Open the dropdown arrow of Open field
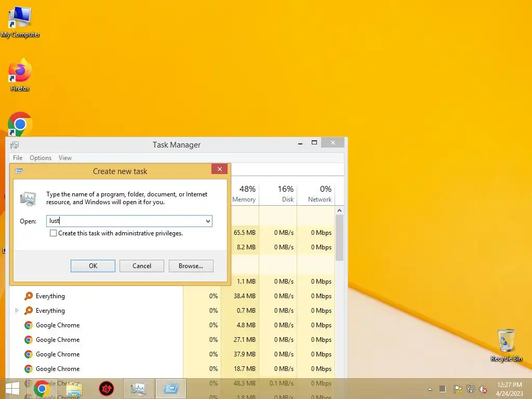This screenshot has width=532, height=399. 208,221
